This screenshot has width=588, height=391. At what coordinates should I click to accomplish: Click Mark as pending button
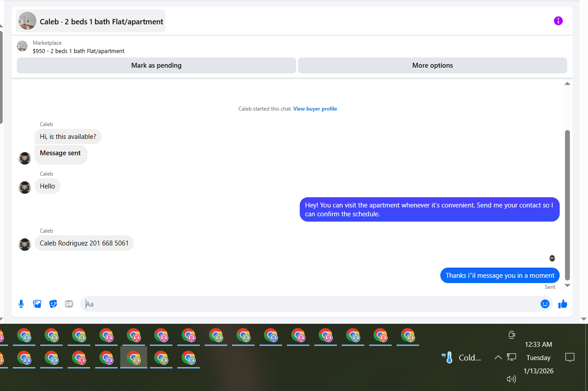pyautogui.click(x=157, y=65)
